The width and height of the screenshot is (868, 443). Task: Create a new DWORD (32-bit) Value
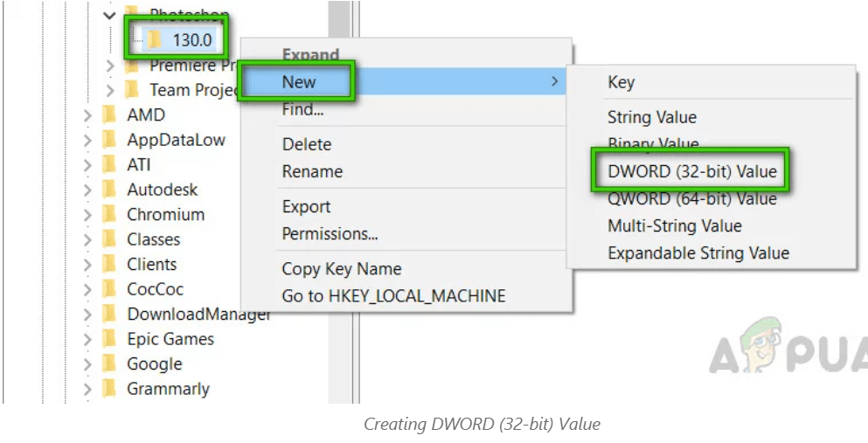point(712,171)
